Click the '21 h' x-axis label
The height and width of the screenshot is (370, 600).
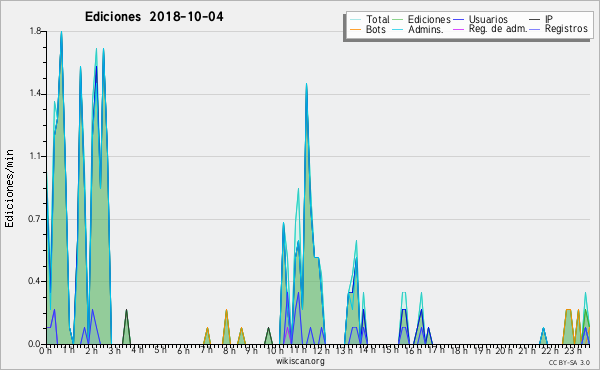point(527,350)
